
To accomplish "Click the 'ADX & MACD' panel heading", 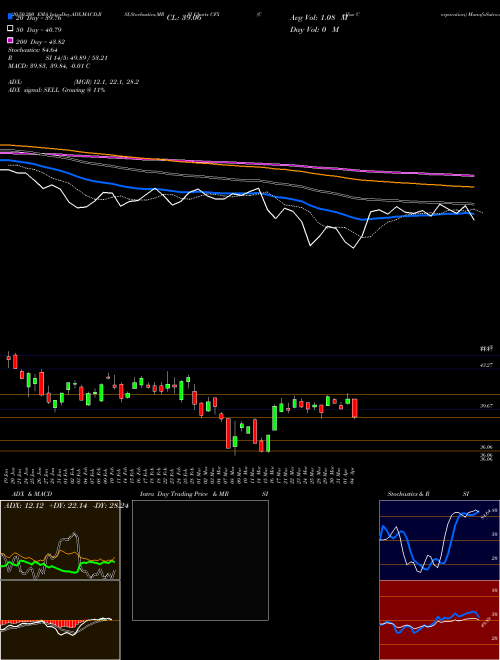I will pos(32,494).
